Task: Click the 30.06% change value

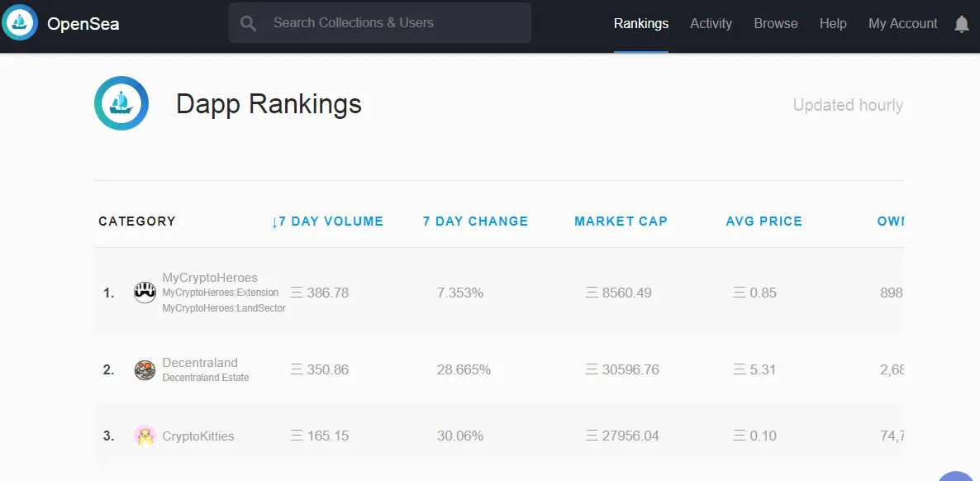Action: click(x=460, y=436)
